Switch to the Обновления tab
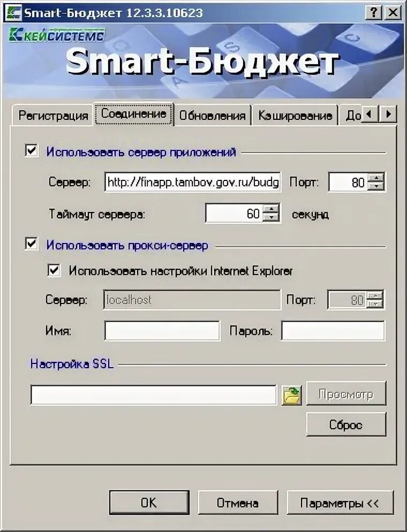Screen dimensions: 407x532 [x=213, y=116]
